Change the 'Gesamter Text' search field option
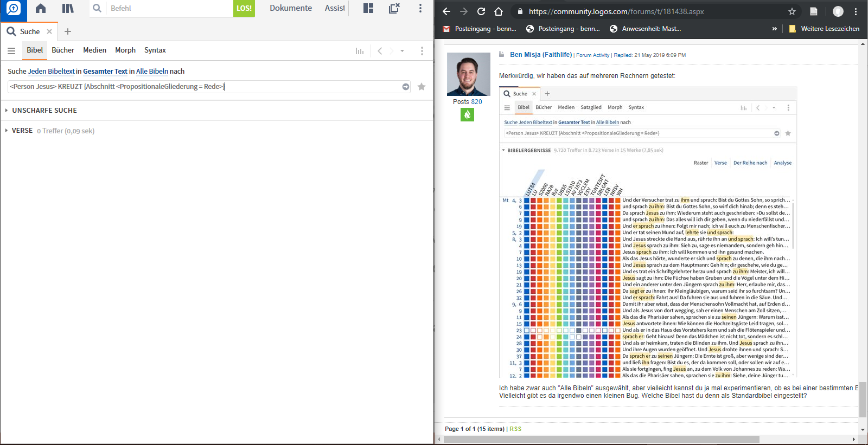 [x=105, y=71]
